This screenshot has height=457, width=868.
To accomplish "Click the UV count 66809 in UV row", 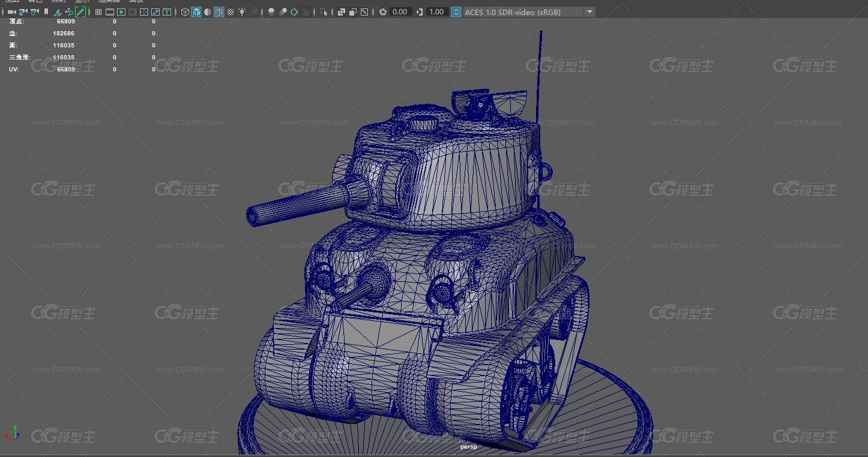I will point(66,70).
